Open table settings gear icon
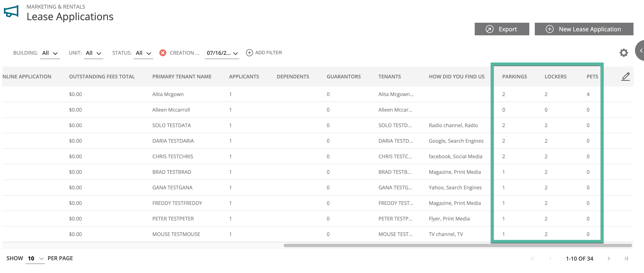The width and height of the screenshot is (644, 273). (624, 53)
